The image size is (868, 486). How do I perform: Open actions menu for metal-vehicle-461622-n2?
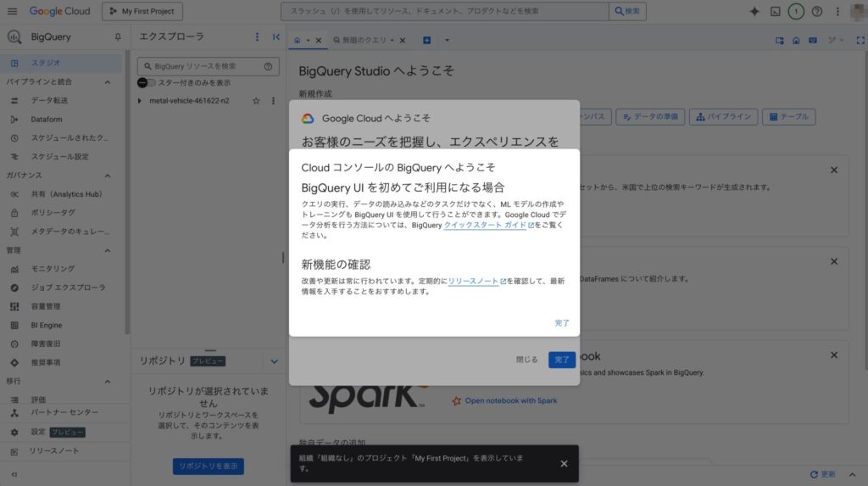point(273,101)
